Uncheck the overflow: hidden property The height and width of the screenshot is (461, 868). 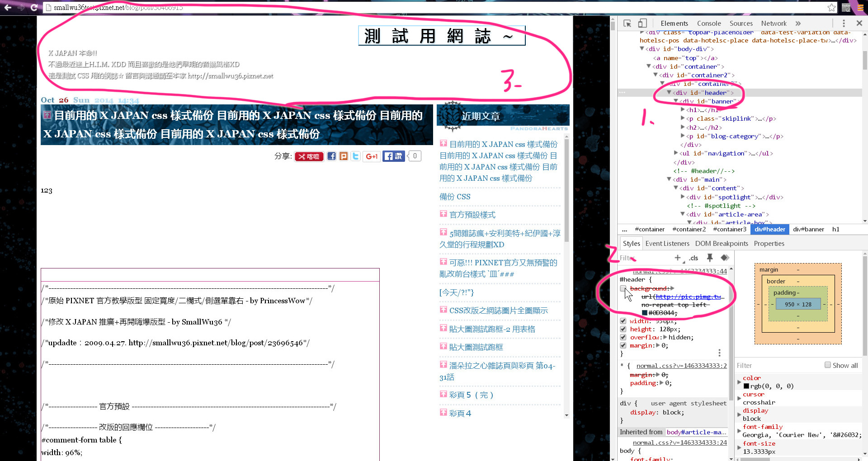coord(623,337)
